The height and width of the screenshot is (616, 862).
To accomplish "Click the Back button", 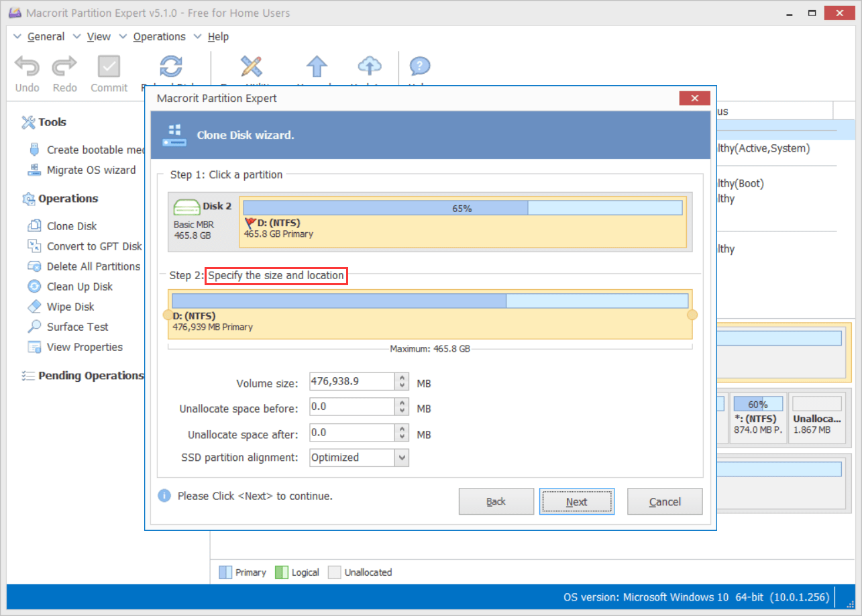I will click(496, 501).
